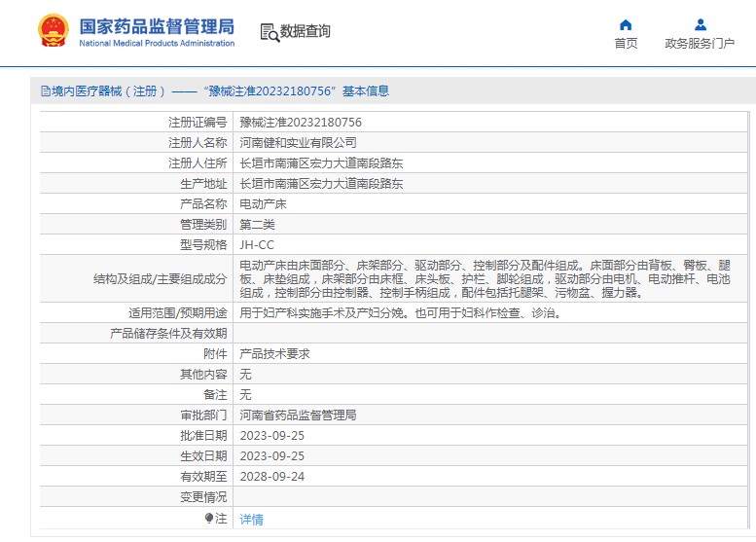
Task: Click the 备注 label
Action: (215, 394)
